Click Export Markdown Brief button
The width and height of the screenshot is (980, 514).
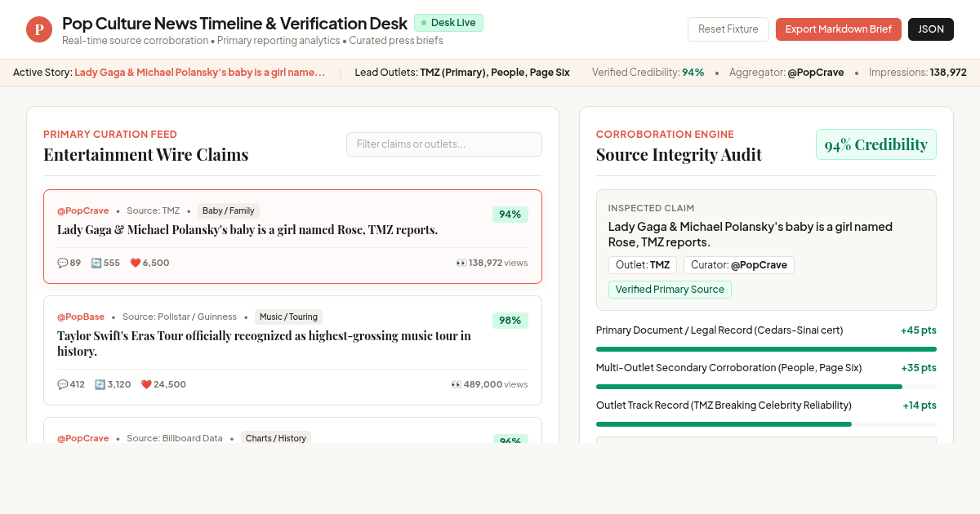(839, 29)
